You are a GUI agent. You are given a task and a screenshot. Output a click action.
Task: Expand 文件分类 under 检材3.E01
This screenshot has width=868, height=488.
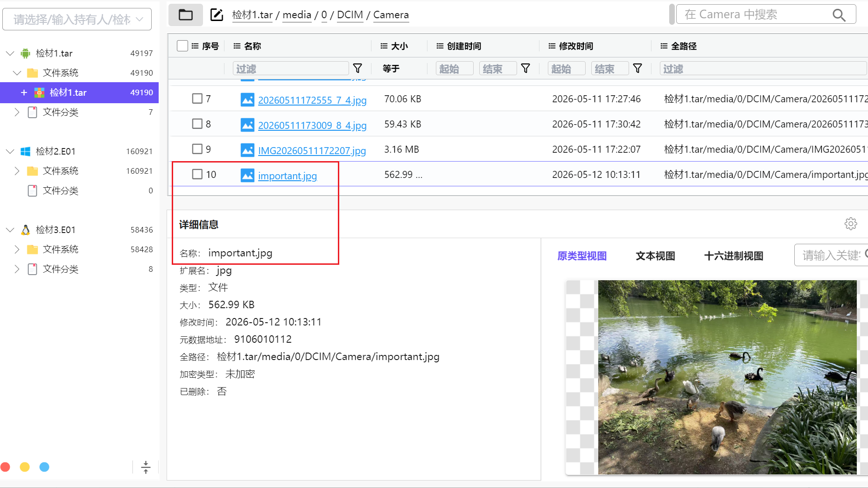pyautogui.click(x=17, y=269)
